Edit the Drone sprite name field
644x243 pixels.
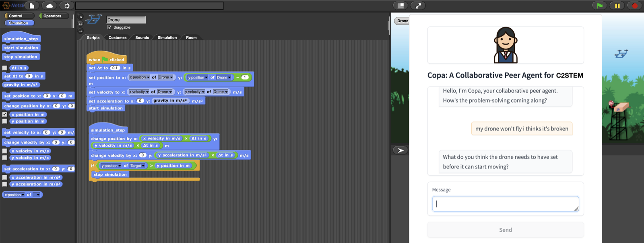126,20
